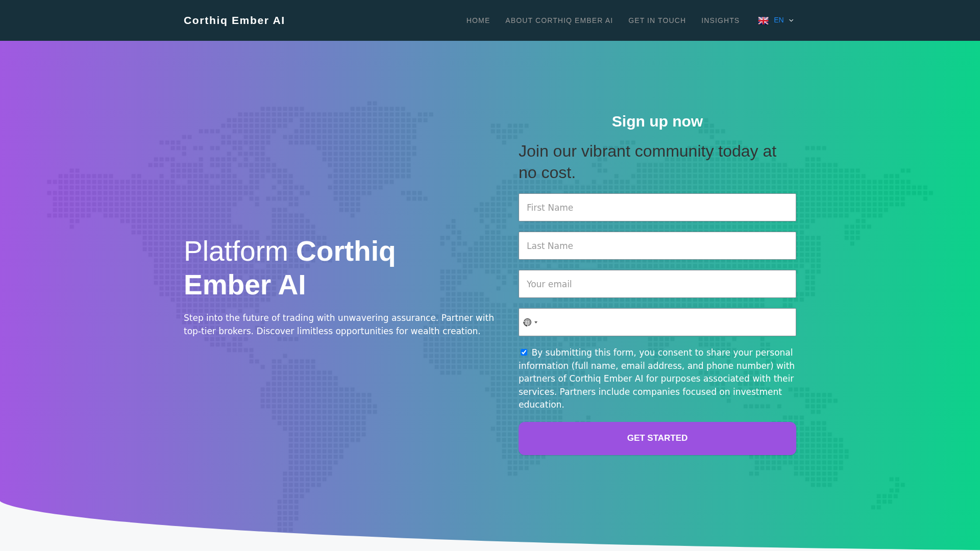980x551 pixels.
Task: Click the GET STARTED button
Action: pyautogui.click(x=657, y=438)
